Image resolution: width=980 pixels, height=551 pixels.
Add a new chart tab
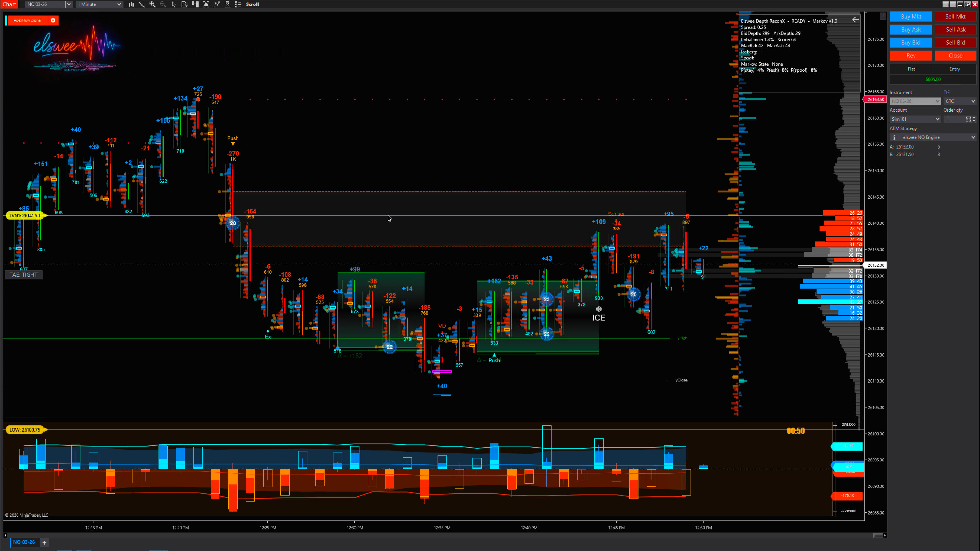(x=44, y=542)
